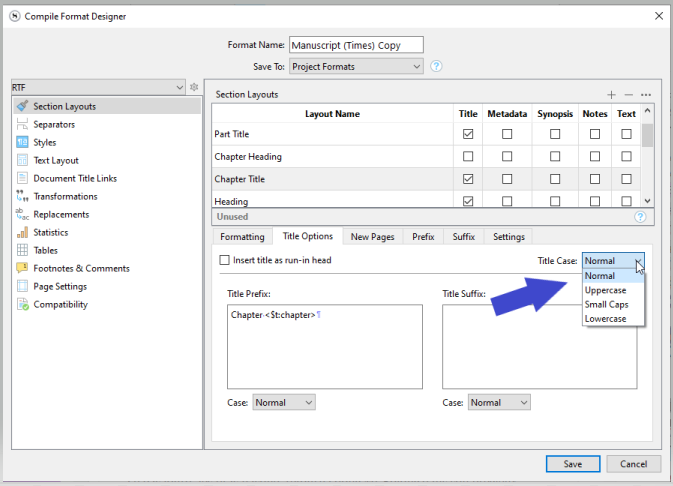Switch to the Settings tab

[509, 237]
